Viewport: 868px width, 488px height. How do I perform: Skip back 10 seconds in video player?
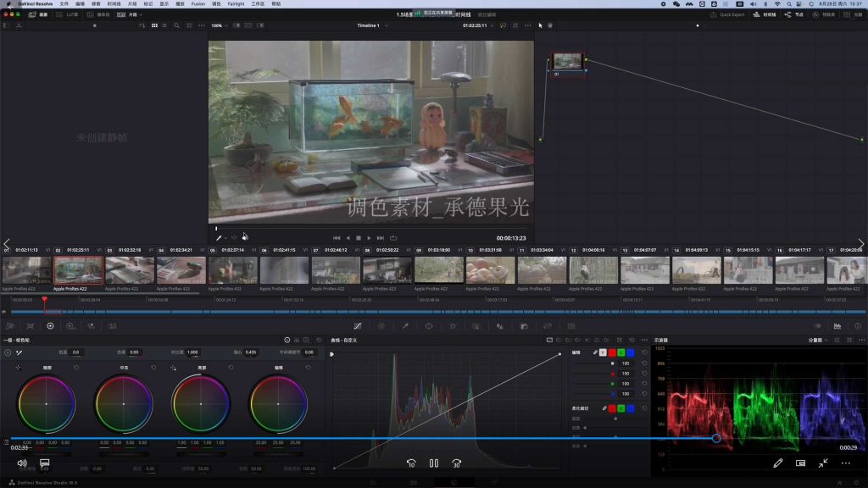pos(411,463)
